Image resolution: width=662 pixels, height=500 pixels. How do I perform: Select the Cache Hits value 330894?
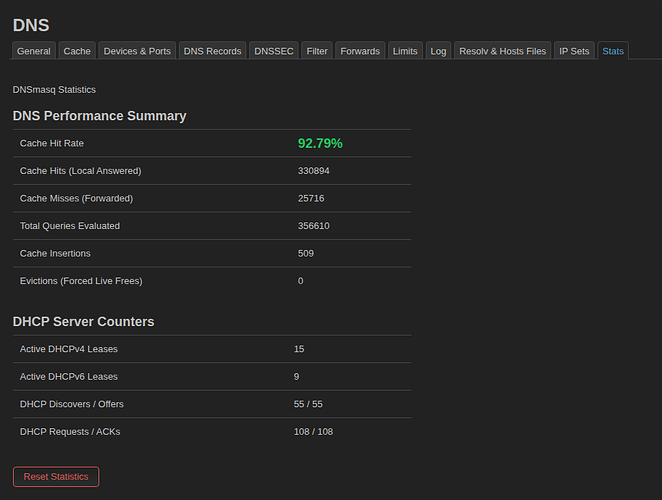pyautogui.click(x=314, y=171)
